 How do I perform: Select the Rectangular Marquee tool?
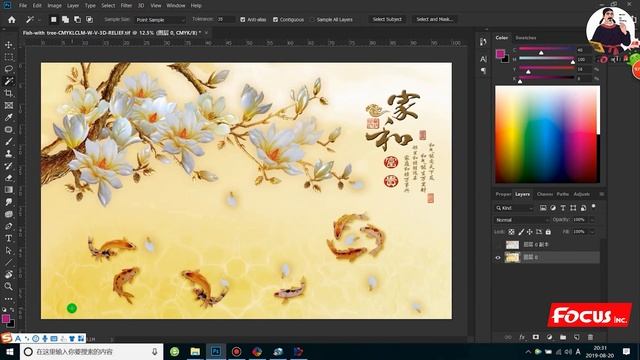[x=9, y=57]
